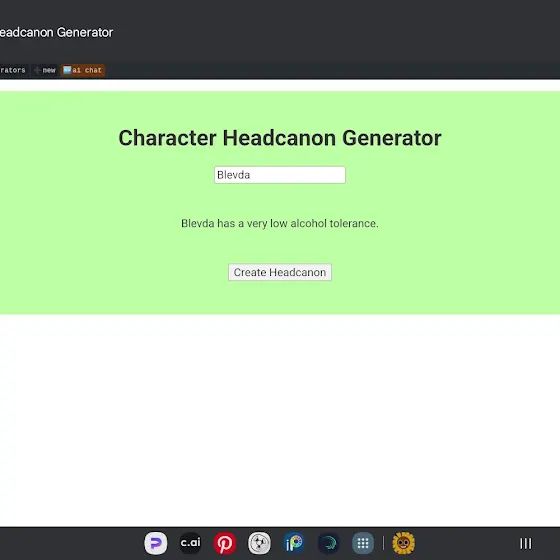Click the ai chat emoji icon
The height and width of the screenshot is (560, 560).
[x=67, y=70]
